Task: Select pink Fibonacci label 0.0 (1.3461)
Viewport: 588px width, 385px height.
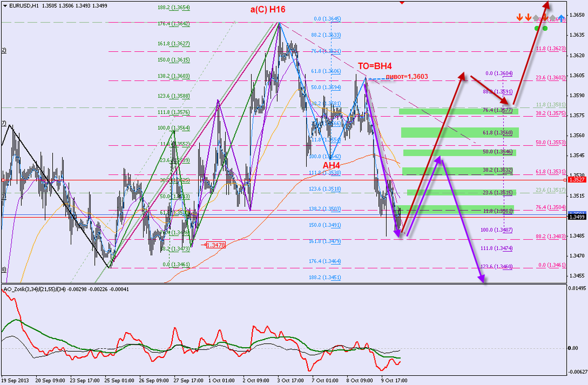Action: (552, 265)
